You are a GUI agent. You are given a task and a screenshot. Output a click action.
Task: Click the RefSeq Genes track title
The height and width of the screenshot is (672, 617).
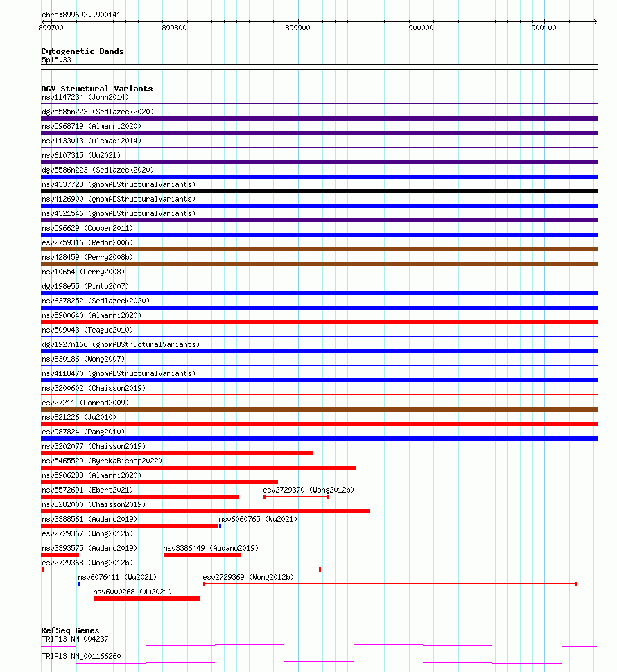pos(70,631)
